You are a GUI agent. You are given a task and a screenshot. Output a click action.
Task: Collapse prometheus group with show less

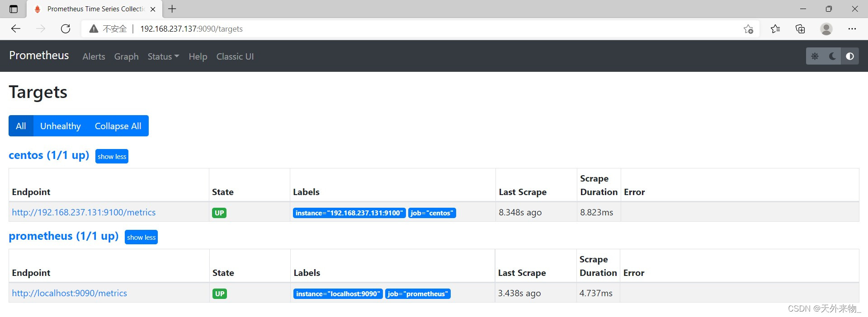tap(141, 238)
